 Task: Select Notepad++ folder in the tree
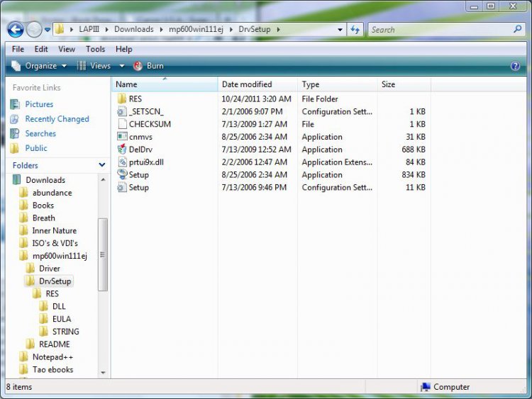[x=52, y=357]
